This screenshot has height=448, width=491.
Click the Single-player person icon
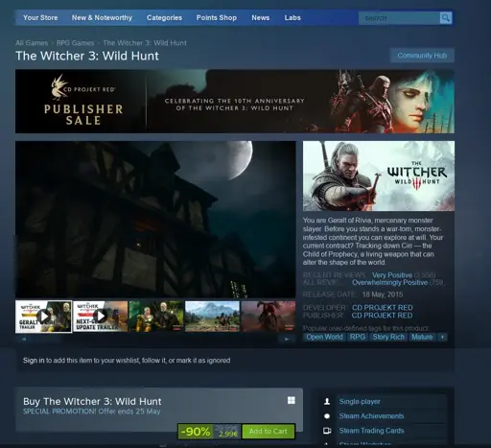(x=327, y=401)
